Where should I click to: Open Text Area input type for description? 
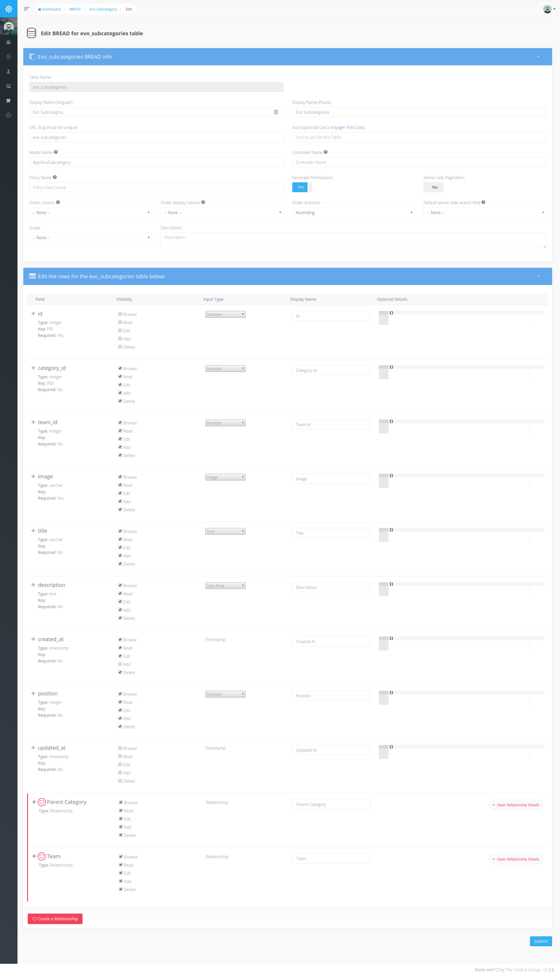pyautogui.click(x=225, y=585)
